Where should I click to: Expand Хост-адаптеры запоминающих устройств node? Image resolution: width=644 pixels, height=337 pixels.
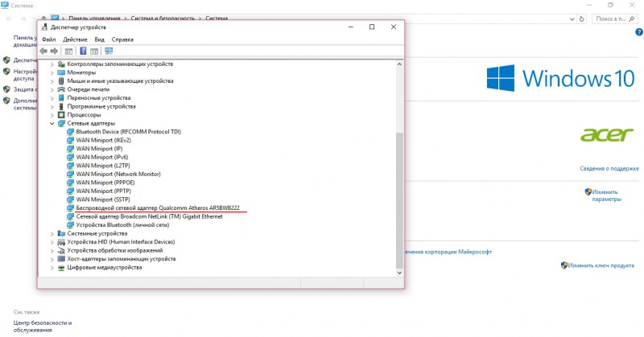52,259
